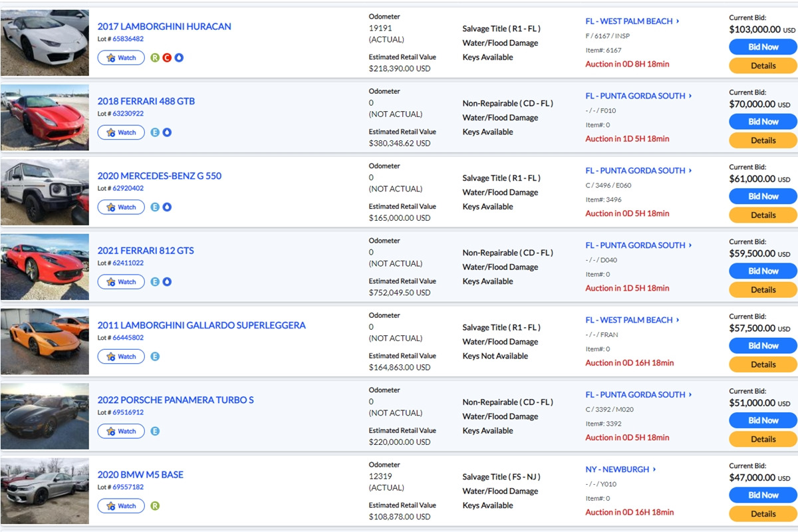View Details for the Ferrari 812 GTS
The image size is (798, 532).
pyautogui.click(x=763, y=289)
